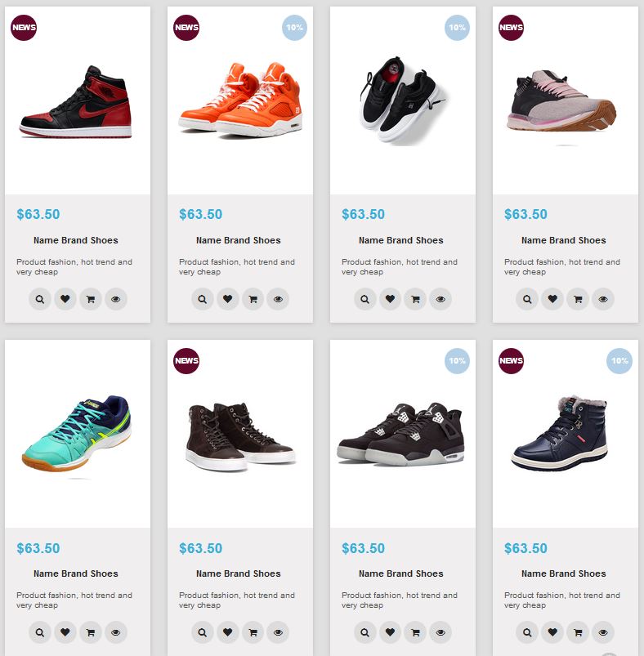Open the magnifier icon on the pink trainers card
Viewport: 644px width, 656px height.
click(526, 298)
